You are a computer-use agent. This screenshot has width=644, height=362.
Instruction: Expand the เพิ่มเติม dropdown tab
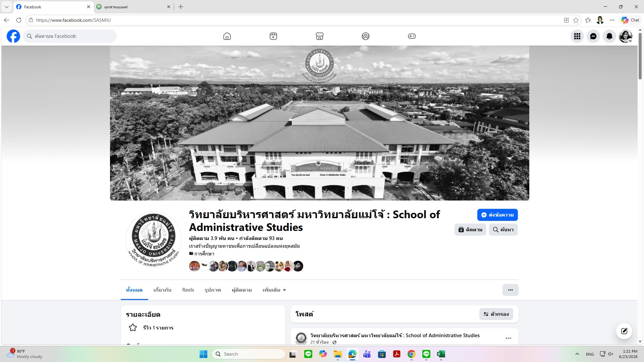pyautogui.click(x=274, y=290)
